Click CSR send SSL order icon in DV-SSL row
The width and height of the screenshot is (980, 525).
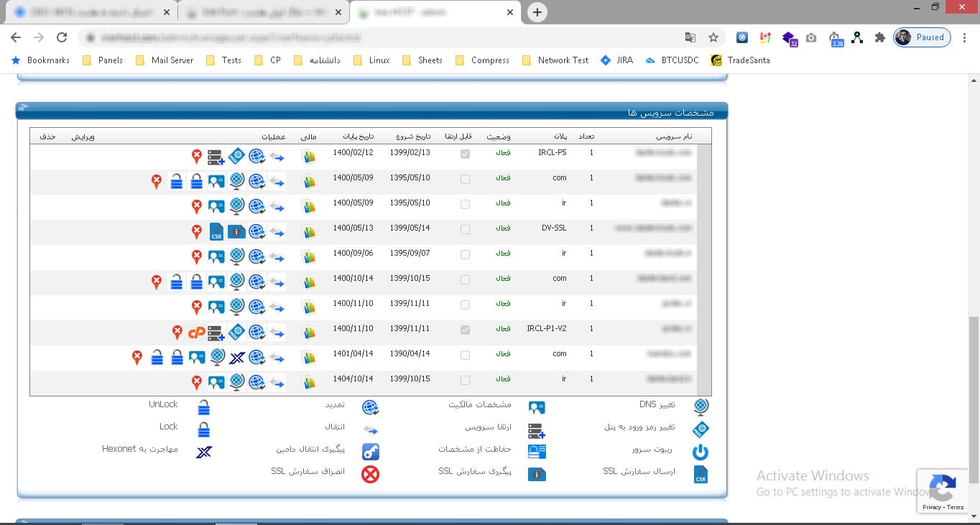pyautogui.click(x=216, y=232)
